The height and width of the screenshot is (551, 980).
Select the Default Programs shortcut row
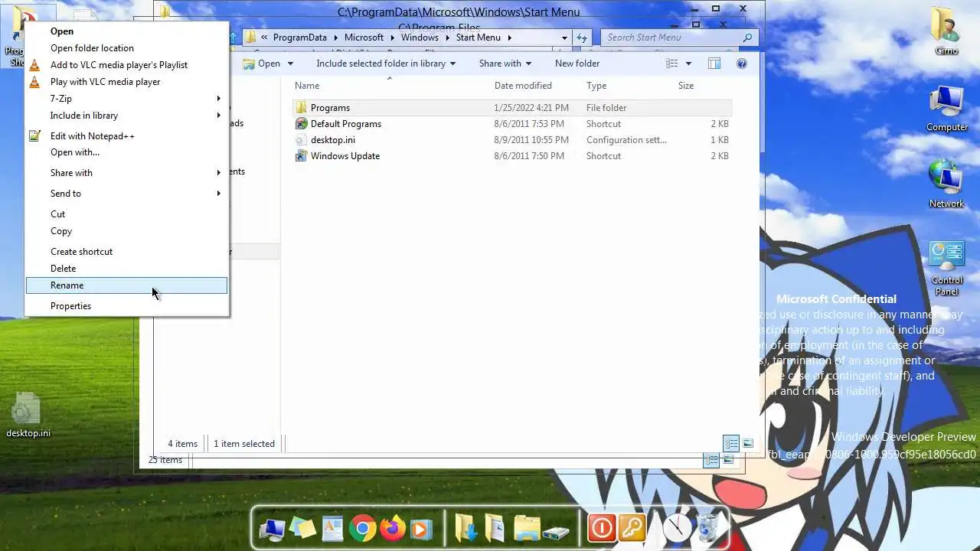pyautogui.click(x=512, y=124)
